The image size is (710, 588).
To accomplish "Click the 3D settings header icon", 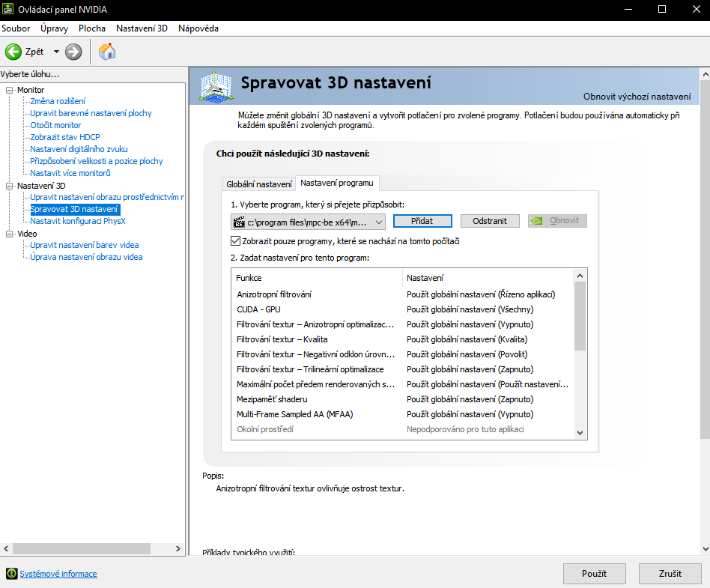I will [216, 85].
